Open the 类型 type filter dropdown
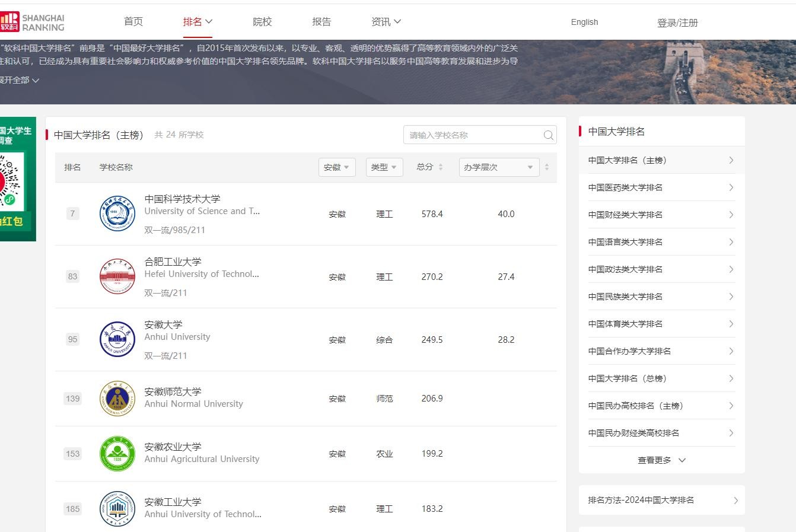Image resolution: width=796 pixels, height=532 pixels. 384,167
